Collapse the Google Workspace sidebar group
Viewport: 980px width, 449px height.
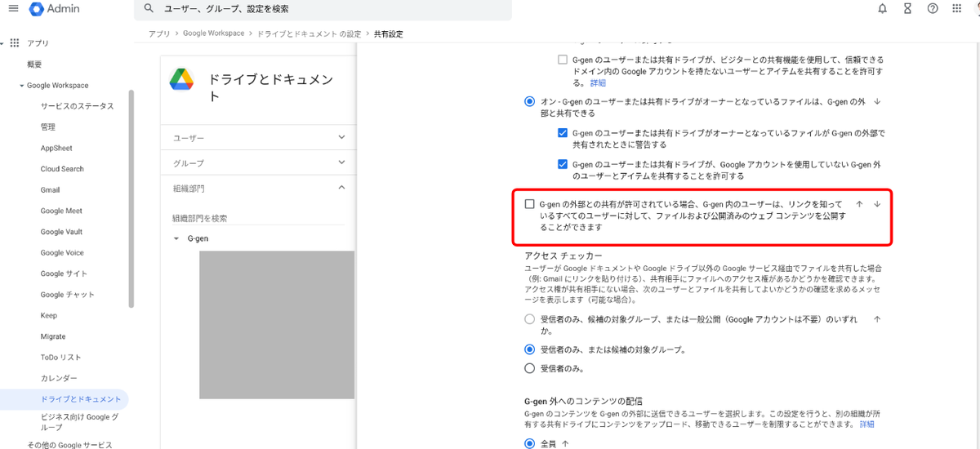tap(21, 86)
